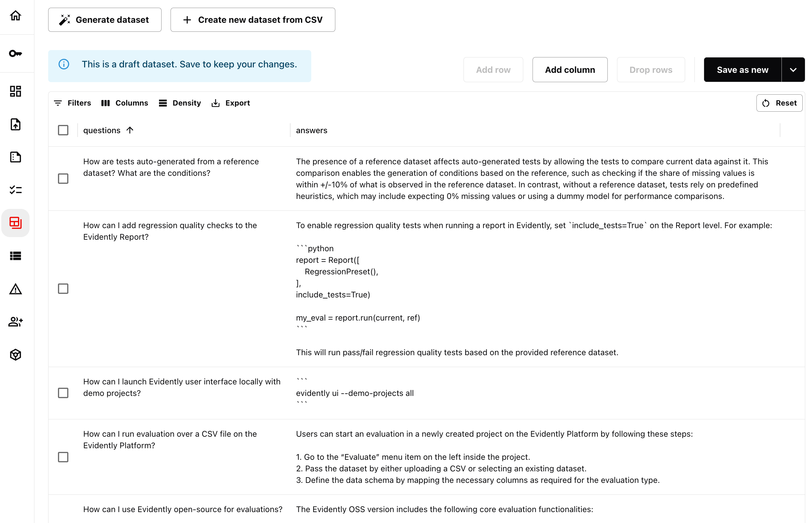Open the Tests checklist icon in sidebar
Viewport: 812px width, 523px height.
coord(16,190)
